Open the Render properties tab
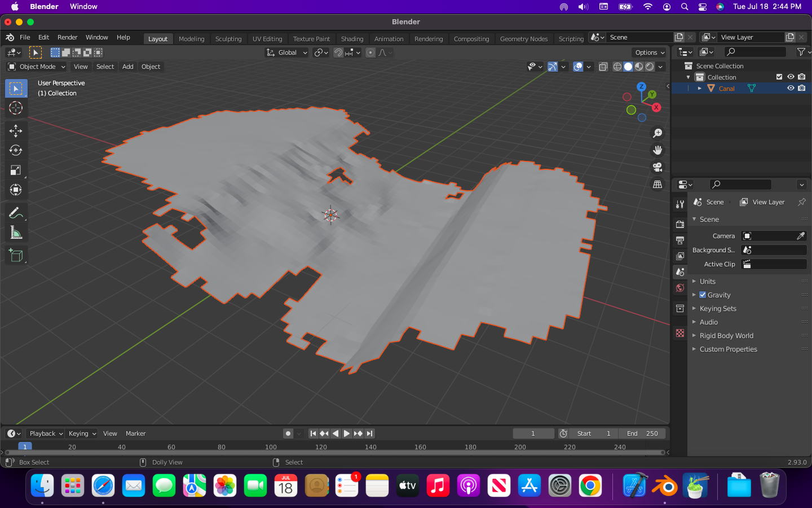The image size is (812, 508). 680,225
